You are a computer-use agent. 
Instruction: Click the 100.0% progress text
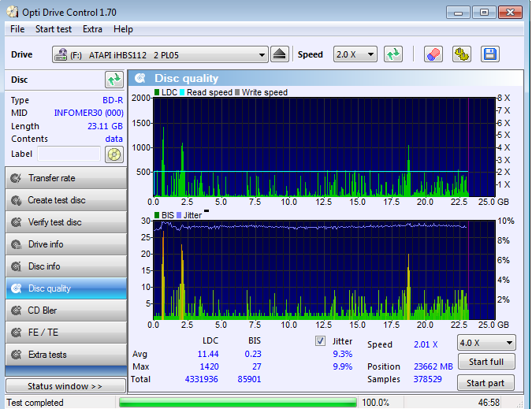(376, 403)
